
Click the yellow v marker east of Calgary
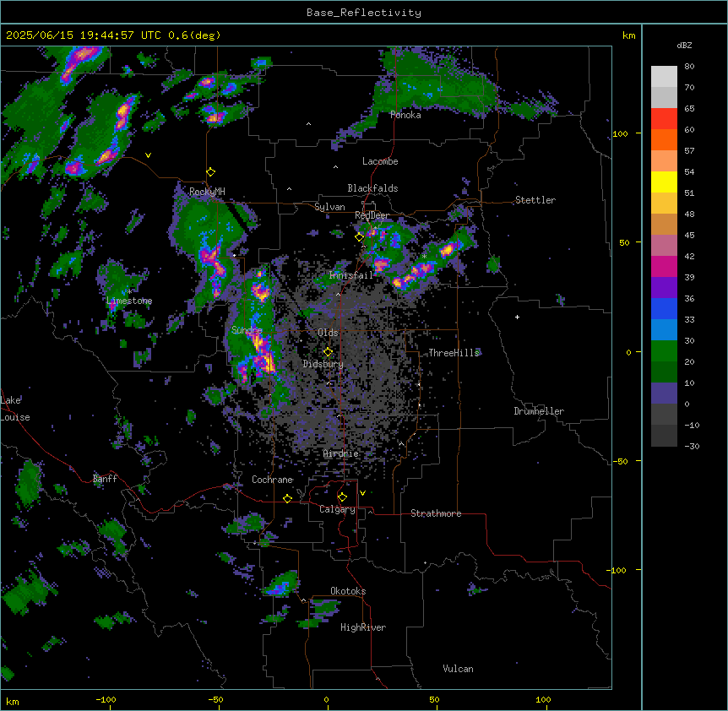click(x=362, y=493)
